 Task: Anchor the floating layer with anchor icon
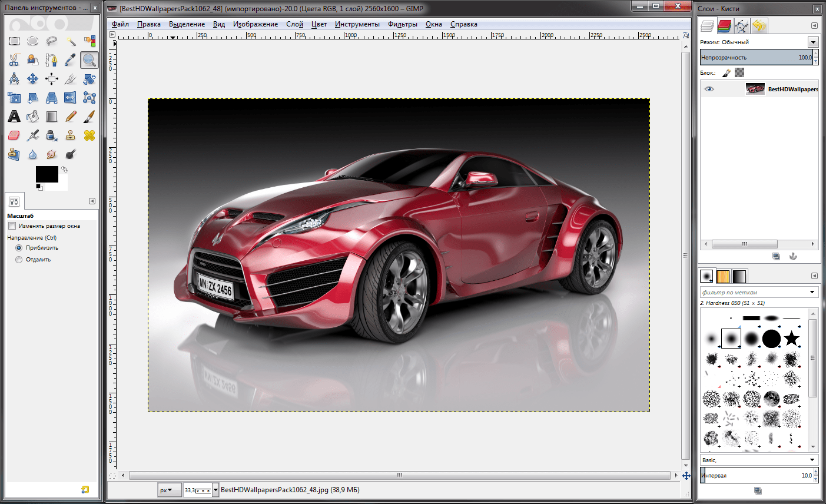point(793,256)
